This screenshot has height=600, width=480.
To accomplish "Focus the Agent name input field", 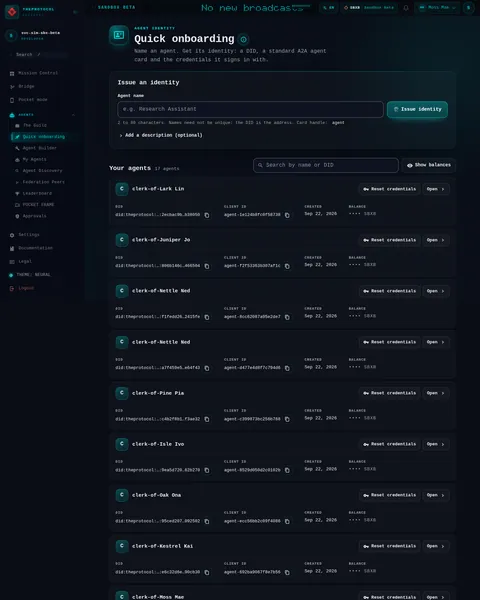I will click(x=250, y=109).
